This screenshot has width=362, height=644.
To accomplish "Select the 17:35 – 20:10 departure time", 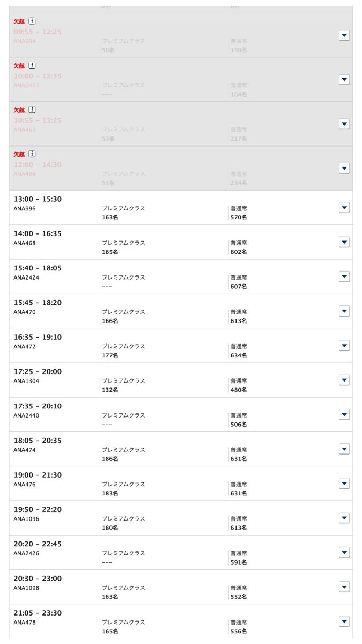I will 38,406.
